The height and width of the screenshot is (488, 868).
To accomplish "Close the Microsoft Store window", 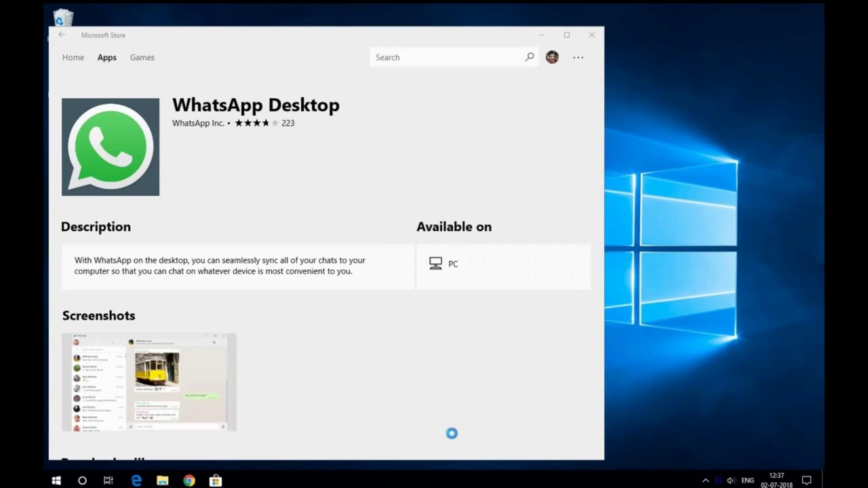I will [592, 35].
